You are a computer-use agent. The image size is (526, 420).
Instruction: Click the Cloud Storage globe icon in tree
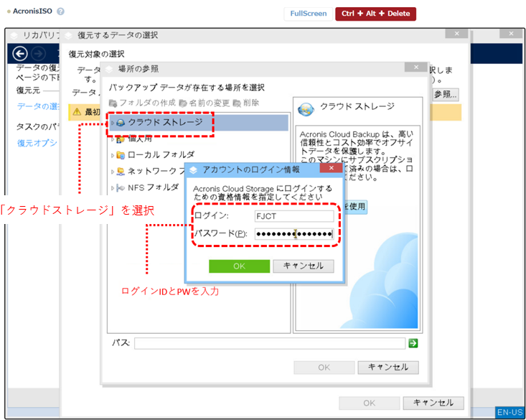120,123
